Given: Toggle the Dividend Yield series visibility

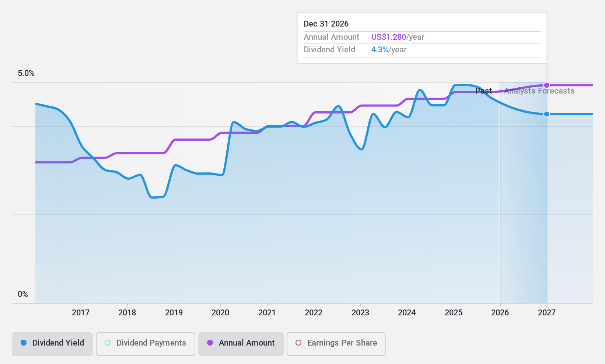Looking at the screenshot, I should (x=52, y=343).
